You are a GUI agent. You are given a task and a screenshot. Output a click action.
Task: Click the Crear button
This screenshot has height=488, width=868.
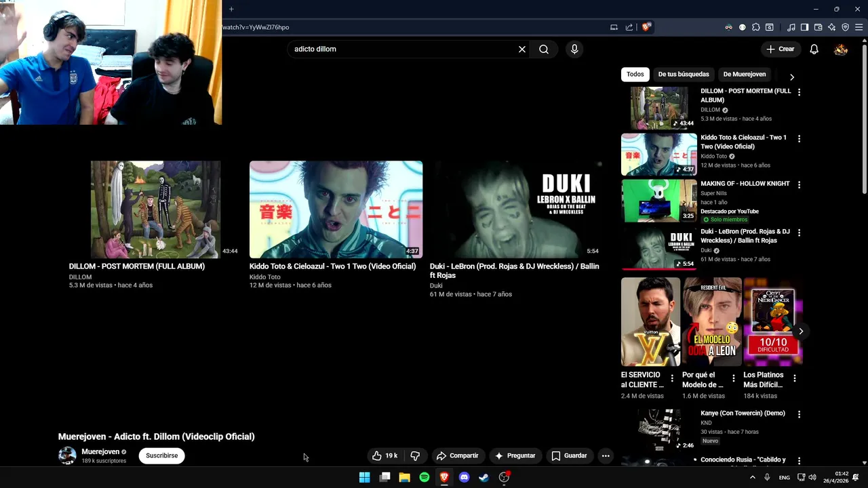point(780,49)
